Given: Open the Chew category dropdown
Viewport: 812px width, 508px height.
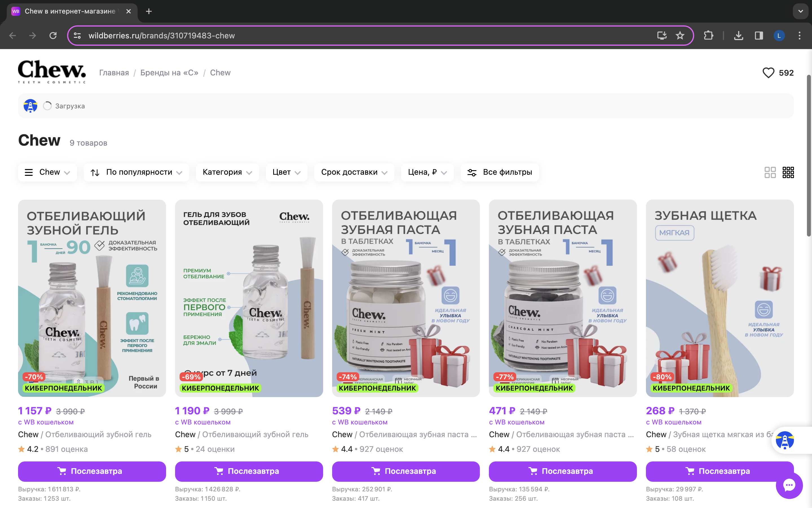Looking at the screenshot, I should point(47,172).
